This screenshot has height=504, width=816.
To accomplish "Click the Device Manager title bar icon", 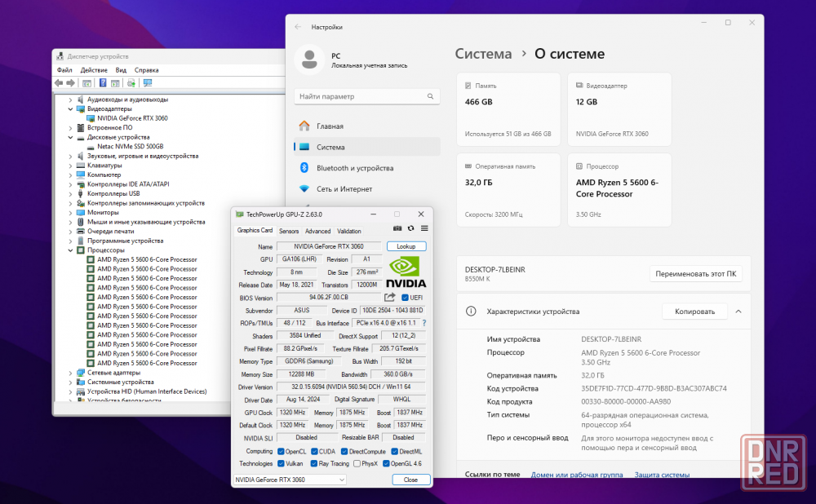I will pos(60,56).
